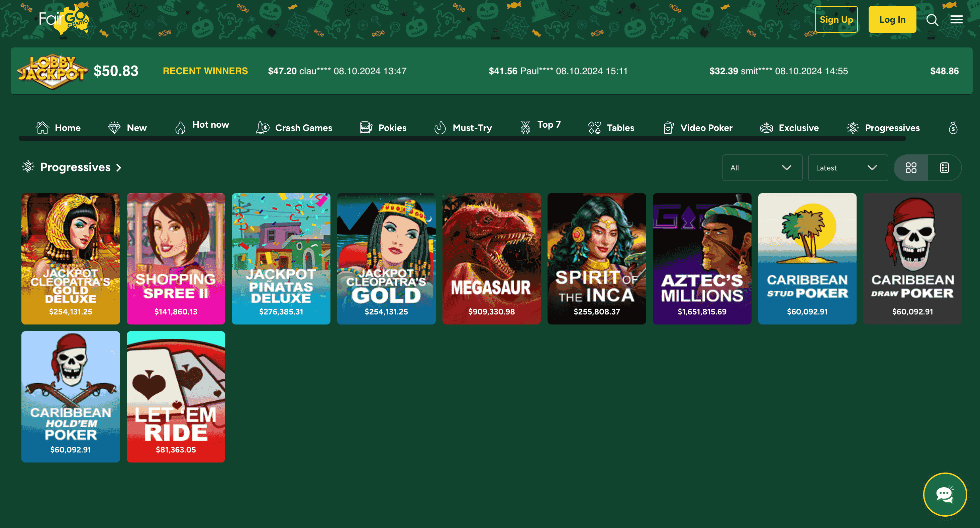
Task: Click the money bag icon in nav
Action: coord(953,128)
